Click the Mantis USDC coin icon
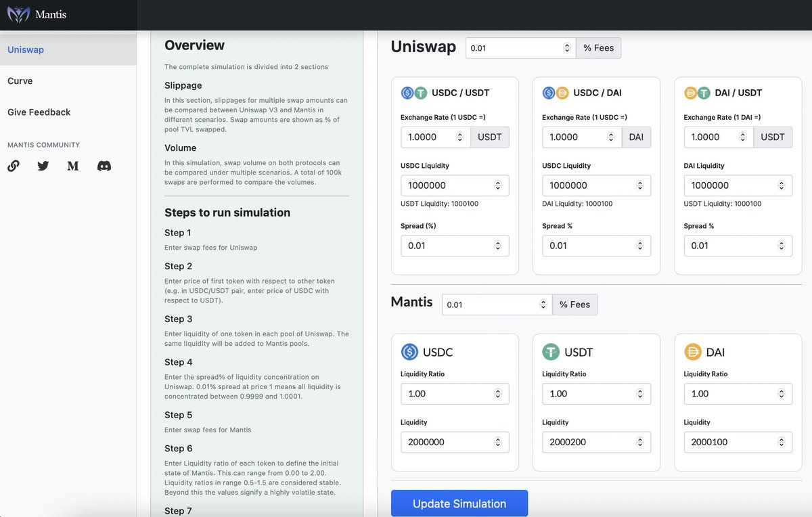The height and width of the screenshot is (517, 812). click(x=409, y=352)
